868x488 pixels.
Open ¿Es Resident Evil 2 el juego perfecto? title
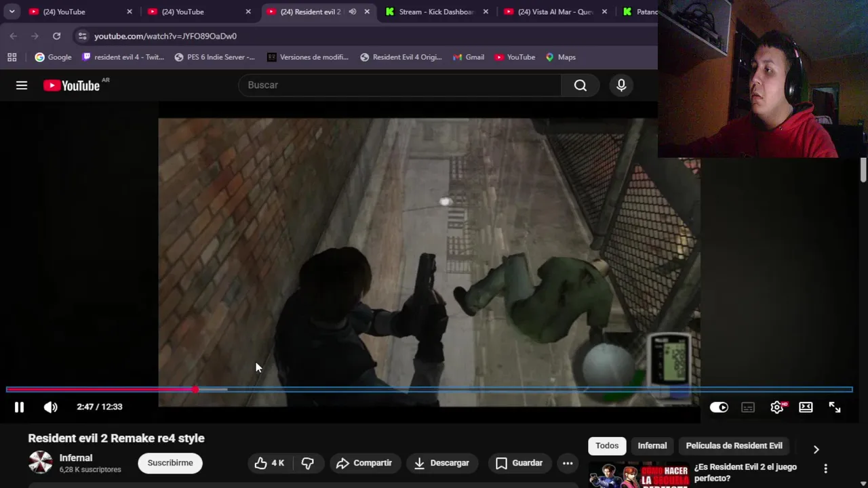click(745, 472)
